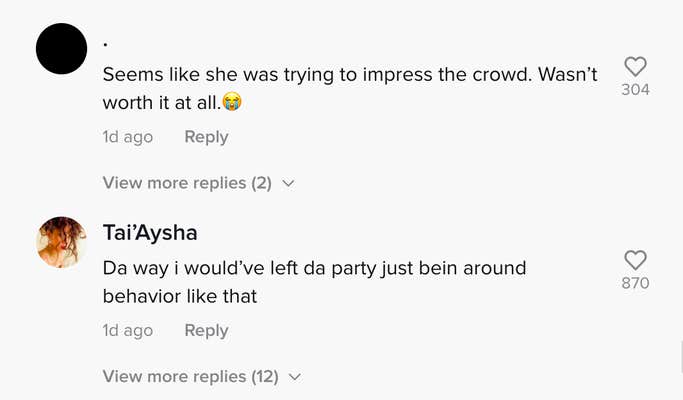The width and height of the screenshot is (683, 400).
Task: Click the 'behavior like that' text line
Action: (x=180, y=296)
